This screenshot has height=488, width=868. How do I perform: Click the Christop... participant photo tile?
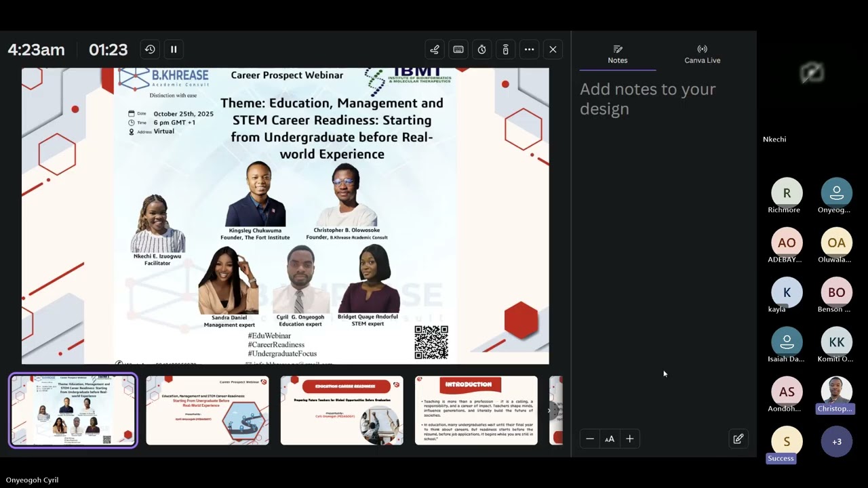(837, 392)
